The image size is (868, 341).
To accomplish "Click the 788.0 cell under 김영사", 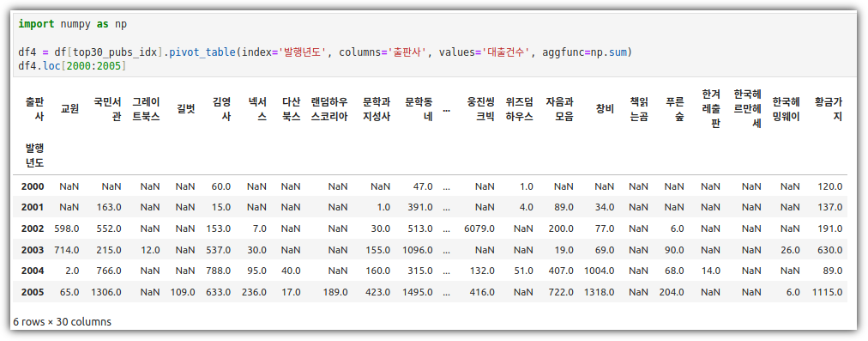I will pos(218,271).
